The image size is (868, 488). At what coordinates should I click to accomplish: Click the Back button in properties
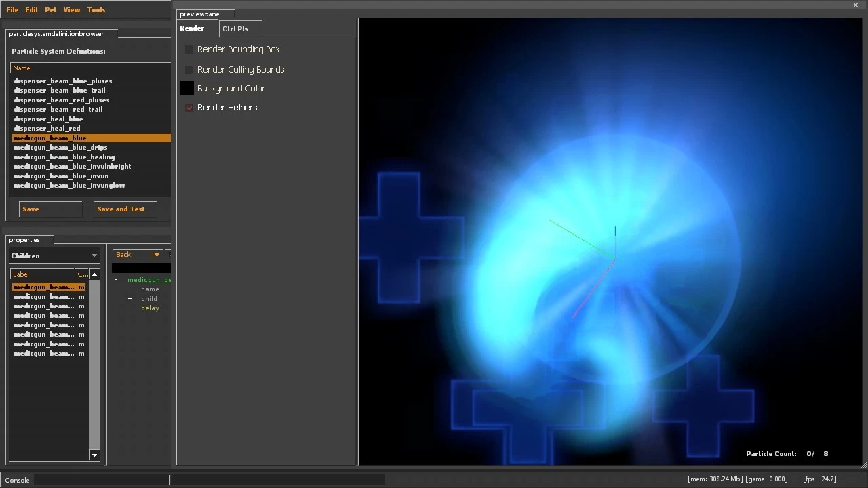coord(132,255)
